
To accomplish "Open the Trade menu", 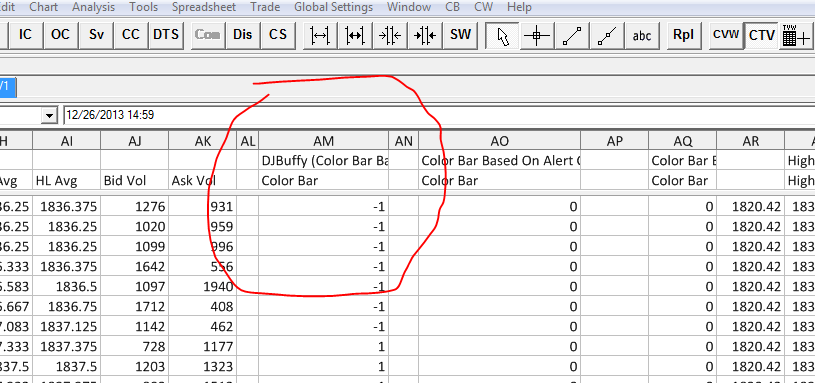I will (265, 7).
